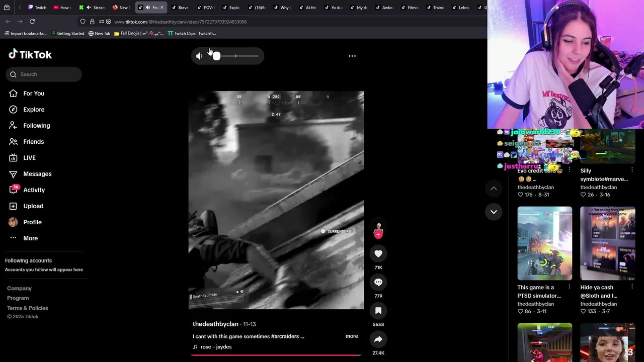Click the #arcraiders hashtag in caption

tap(285, 336)
